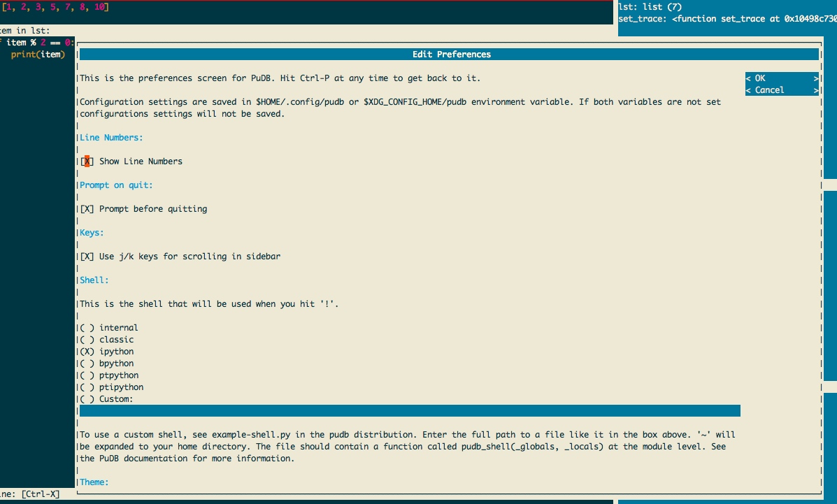The height and width of the screenshot is (504, 837).
Task: Click the print(item) source line
Action: pyautogui.click(x=38, y=55)
